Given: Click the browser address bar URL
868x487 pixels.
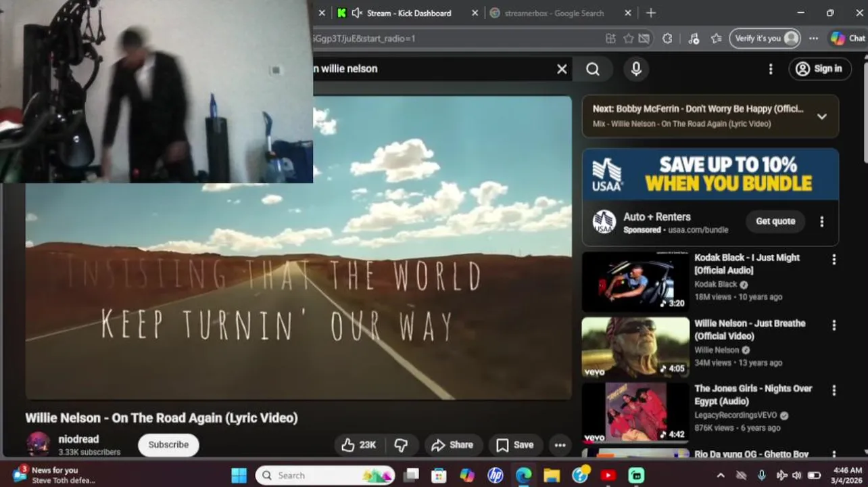Looking at the screenshot, I should point(365,39).
